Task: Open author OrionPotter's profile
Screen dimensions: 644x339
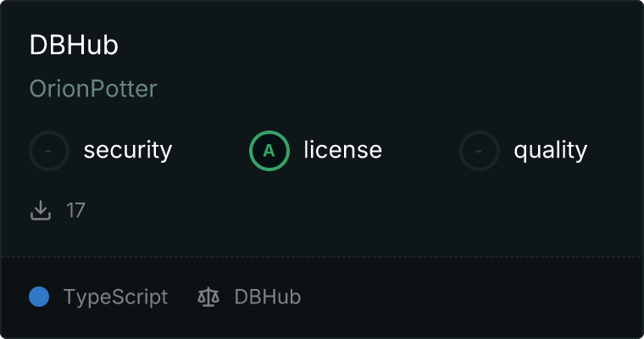Action: pos(93,89)
